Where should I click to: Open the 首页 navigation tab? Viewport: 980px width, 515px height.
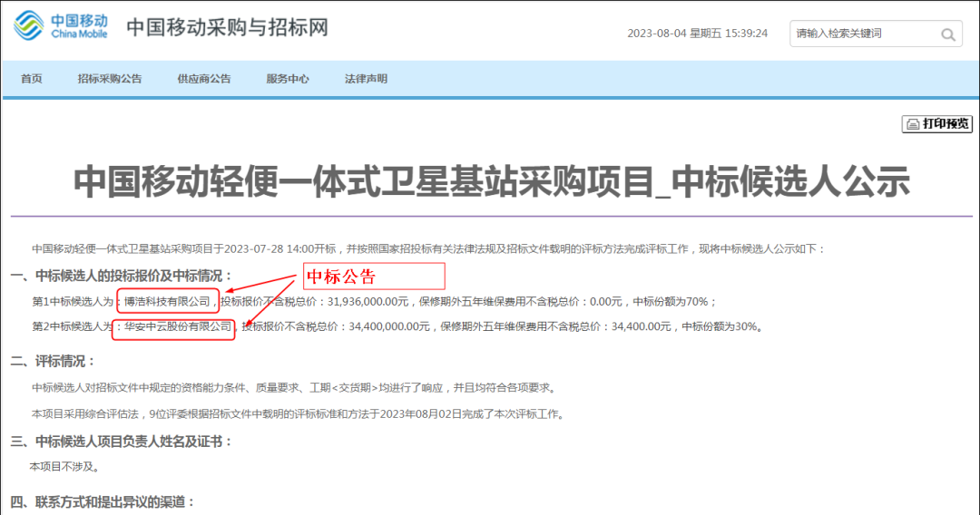point(31,79)
